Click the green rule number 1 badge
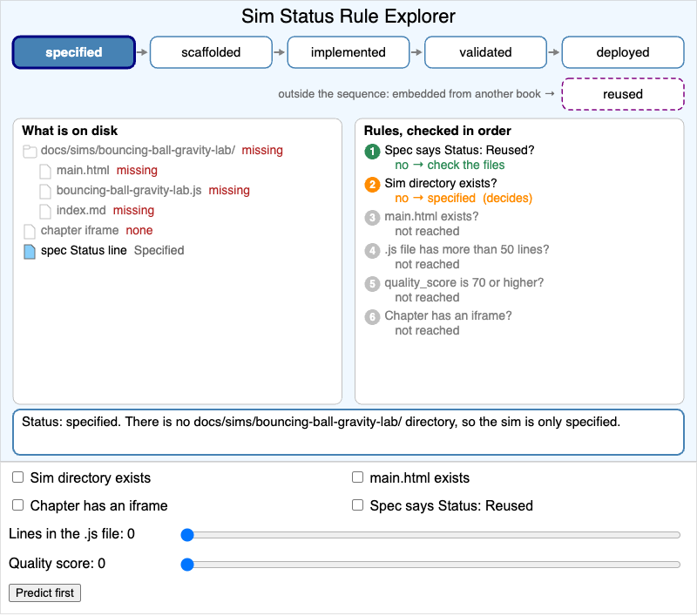Screen dimensions: 697x616 tap(372, 152)
